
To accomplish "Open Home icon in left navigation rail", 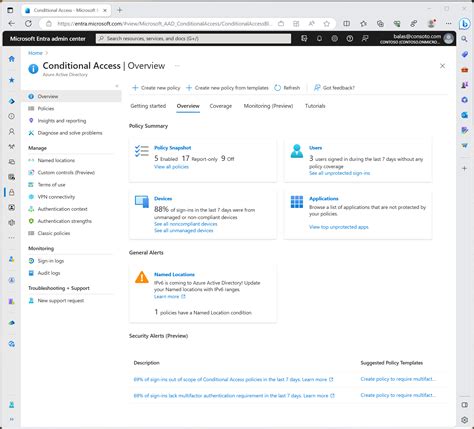I will tap(12, 59).
